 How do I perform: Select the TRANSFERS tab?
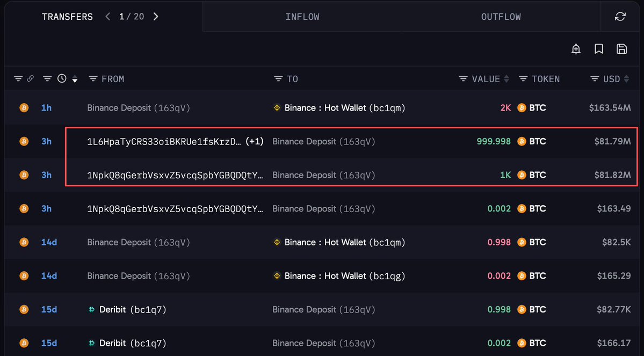(x=67, y=17)
